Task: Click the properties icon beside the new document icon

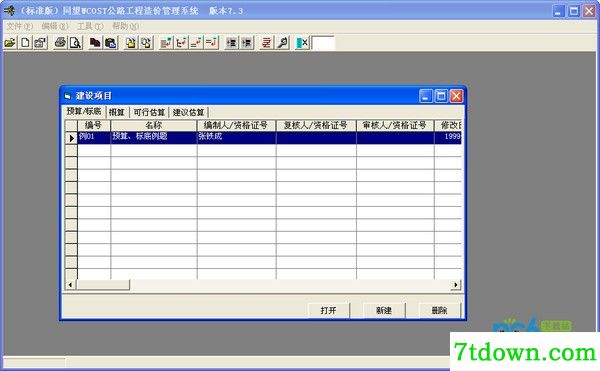Action: click(40, 42)
